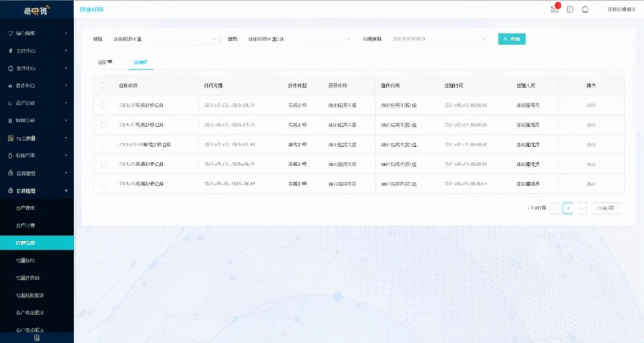Toggle the select-all checkbox in the table header
Image resolution: width=644 pixels, height=343 pixels.
click(x=103, y=85)
